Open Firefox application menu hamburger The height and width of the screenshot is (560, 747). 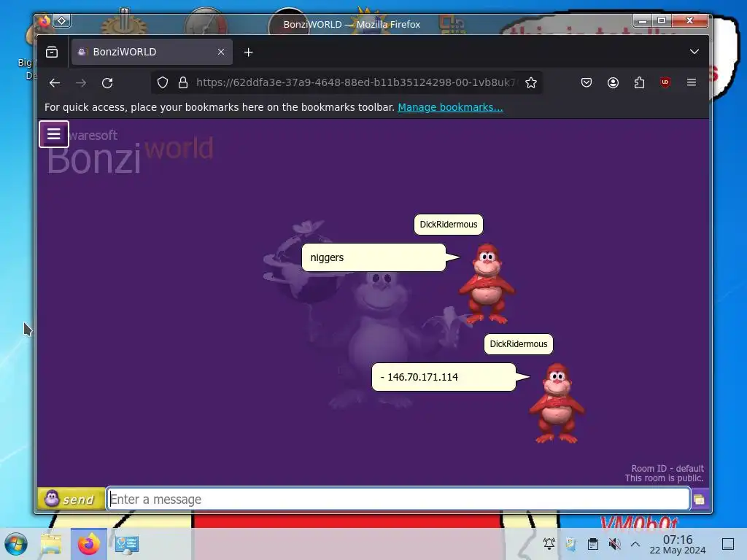692,82
